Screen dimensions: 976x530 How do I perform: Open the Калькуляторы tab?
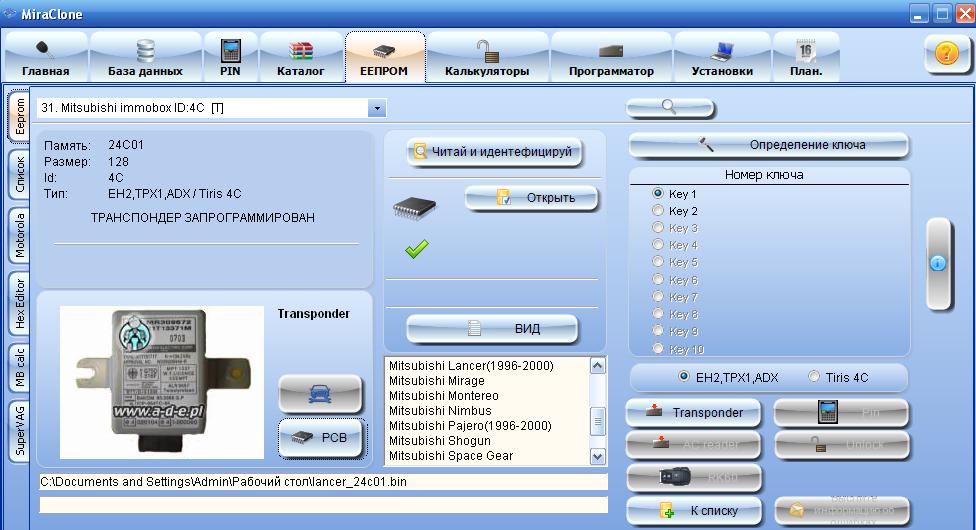point(487,57)
